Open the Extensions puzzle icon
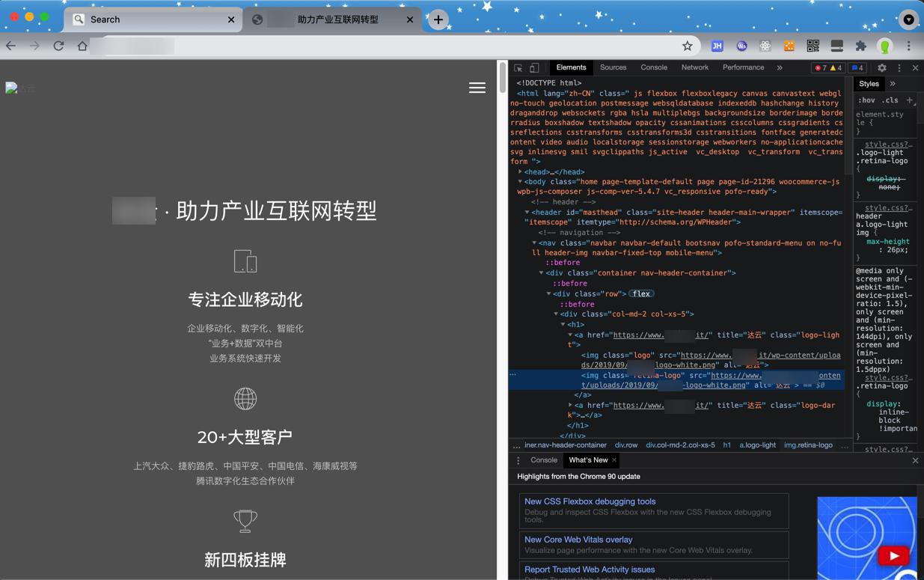This screenshot has width=924, height=580. [x=860, y=46]
